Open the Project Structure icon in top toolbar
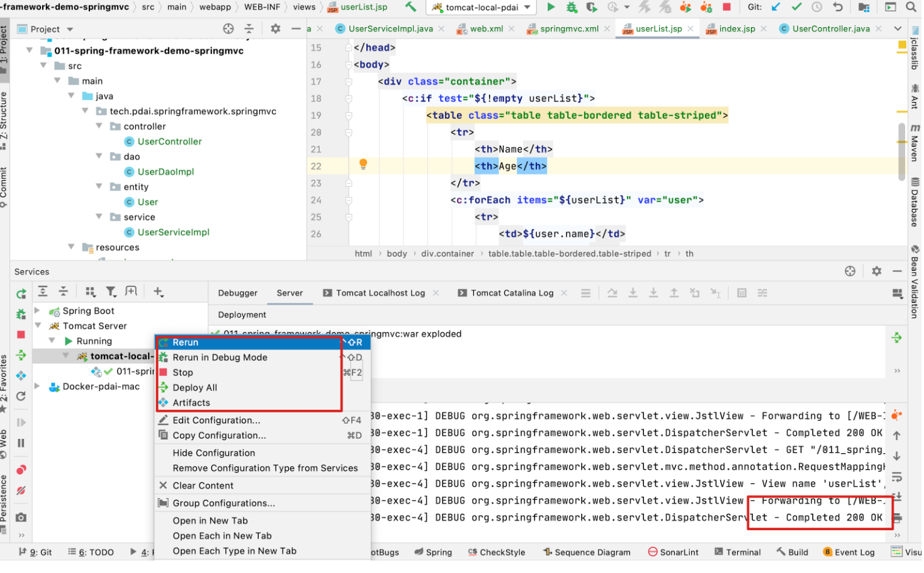 coord(864,7)
